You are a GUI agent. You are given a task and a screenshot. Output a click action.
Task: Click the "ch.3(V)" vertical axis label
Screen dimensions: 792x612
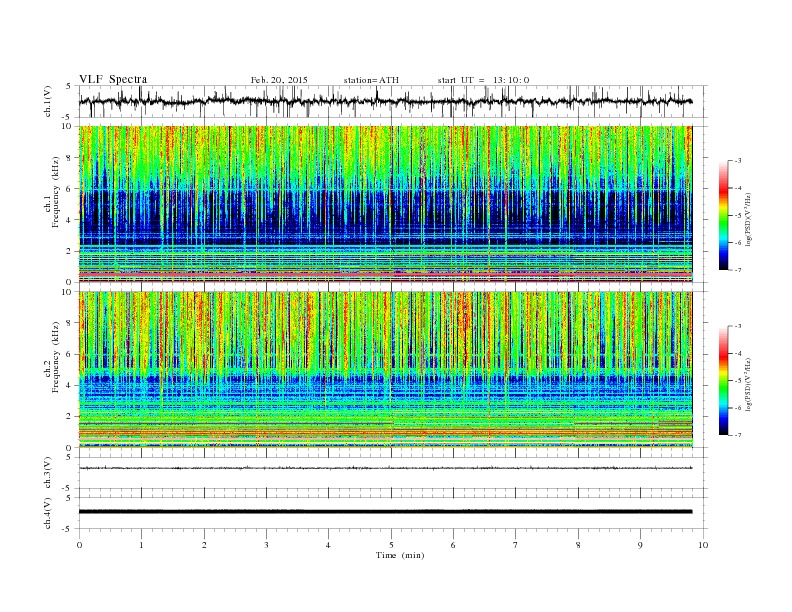(x=47, y=473)
